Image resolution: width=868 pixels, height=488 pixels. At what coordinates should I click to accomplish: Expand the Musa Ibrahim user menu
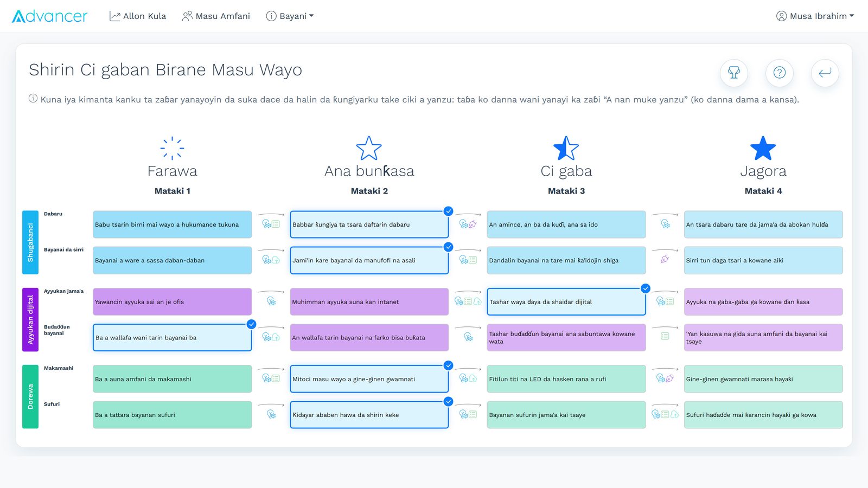815,16
